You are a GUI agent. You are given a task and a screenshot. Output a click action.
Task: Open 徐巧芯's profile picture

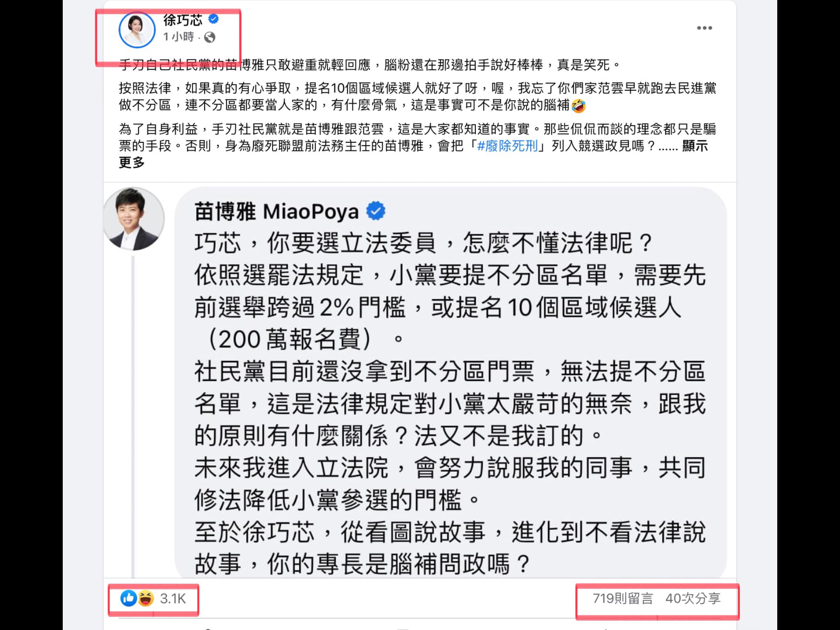click(x=137, y=30)
